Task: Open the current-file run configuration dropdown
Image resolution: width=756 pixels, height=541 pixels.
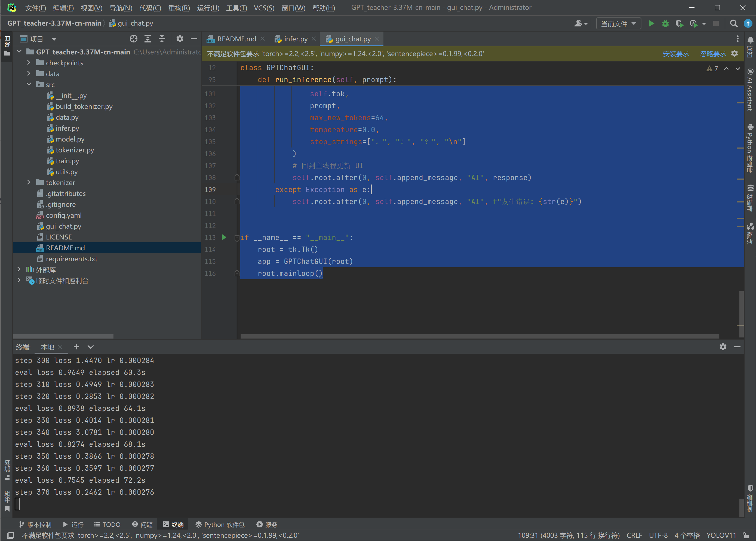Action: pos(619,24)
